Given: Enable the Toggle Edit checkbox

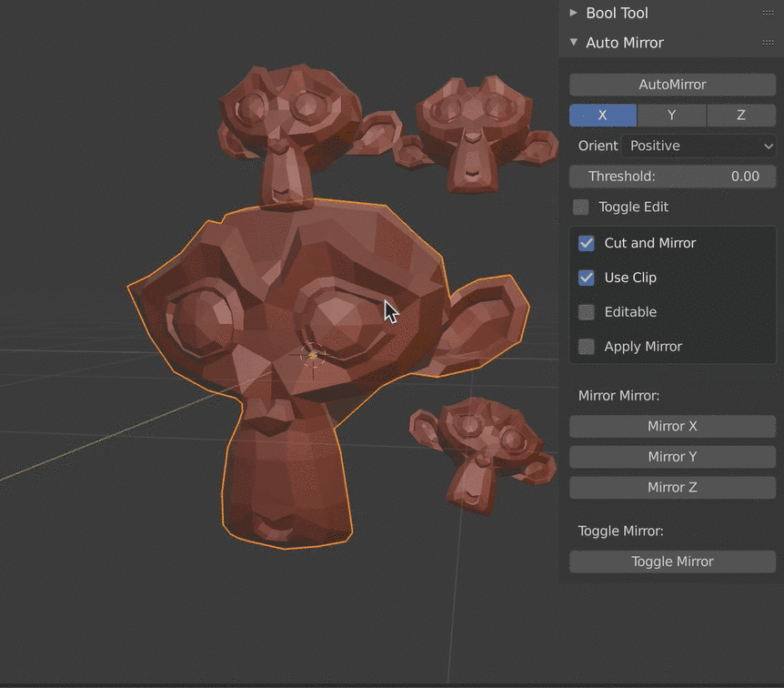Looking at the screenshot, I should click(x=581, y=207).
